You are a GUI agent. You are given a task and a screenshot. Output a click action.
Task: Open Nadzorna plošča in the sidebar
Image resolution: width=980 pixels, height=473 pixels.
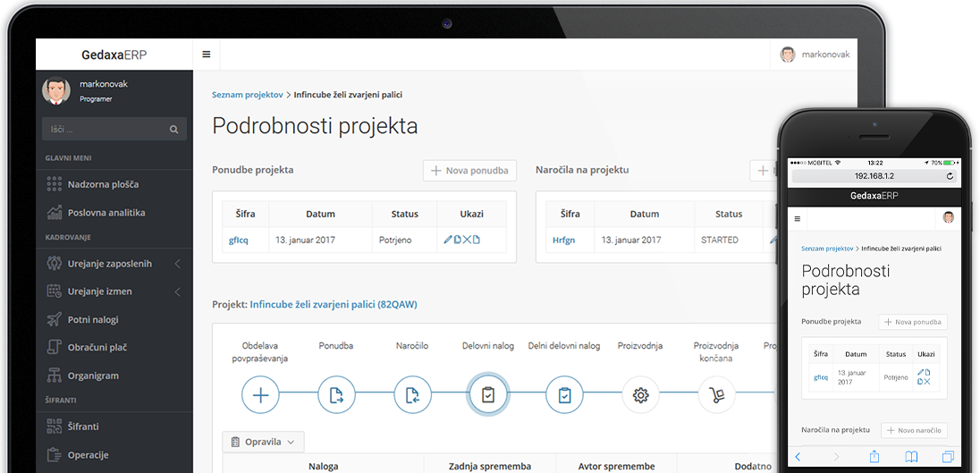coord(103,184)
